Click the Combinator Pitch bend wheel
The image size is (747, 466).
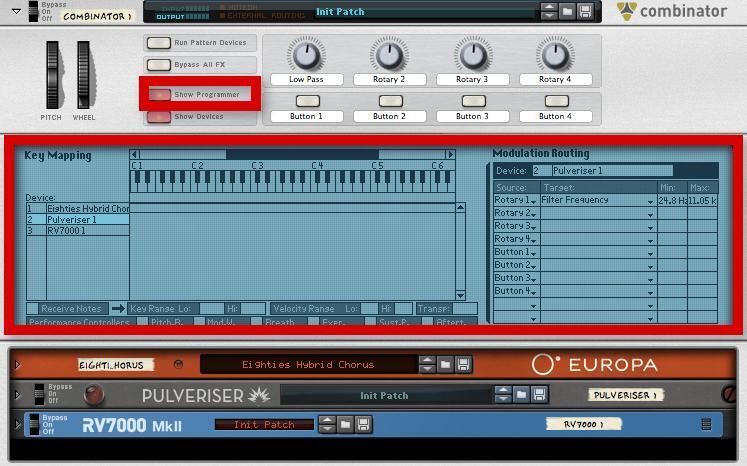click(x=52, y=75)
